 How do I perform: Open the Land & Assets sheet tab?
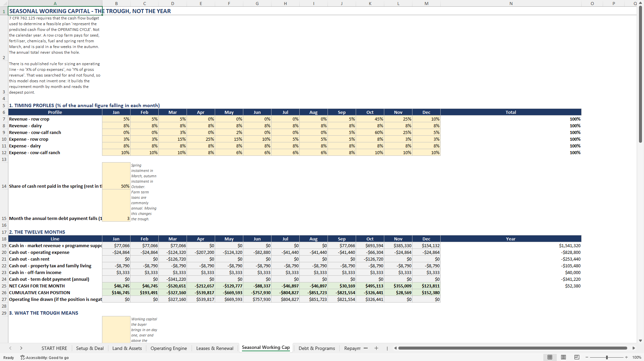click(127, 348)
